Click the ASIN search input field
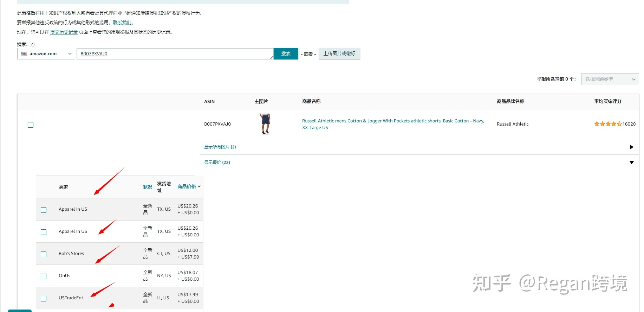The height and width of the screenshot is (312, 644). point(175,54)
